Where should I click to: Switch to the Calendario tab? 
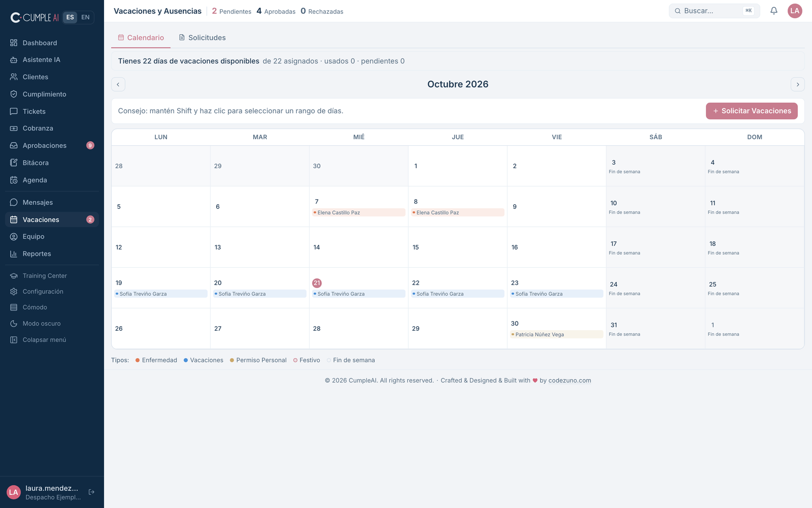141,38
